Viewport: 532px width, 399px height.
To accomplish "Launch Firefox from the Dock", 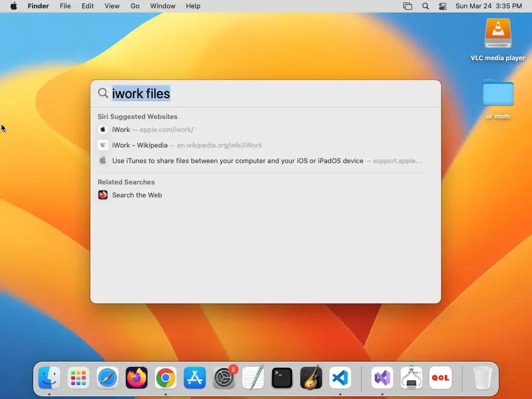I will (137, 378).
